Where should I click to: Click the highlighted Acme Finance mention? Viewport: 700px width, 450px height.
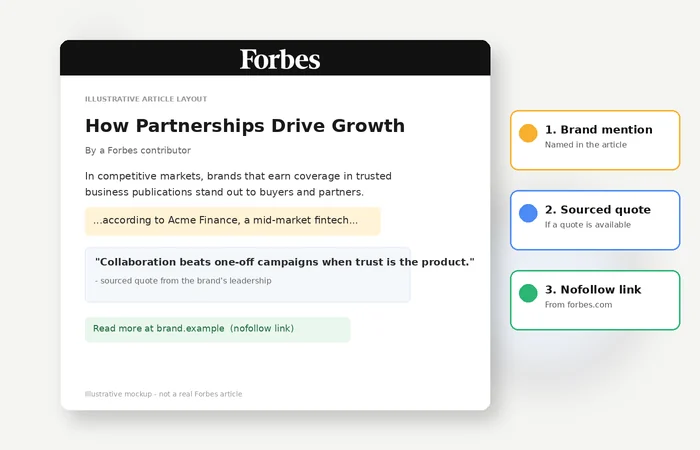233,221
